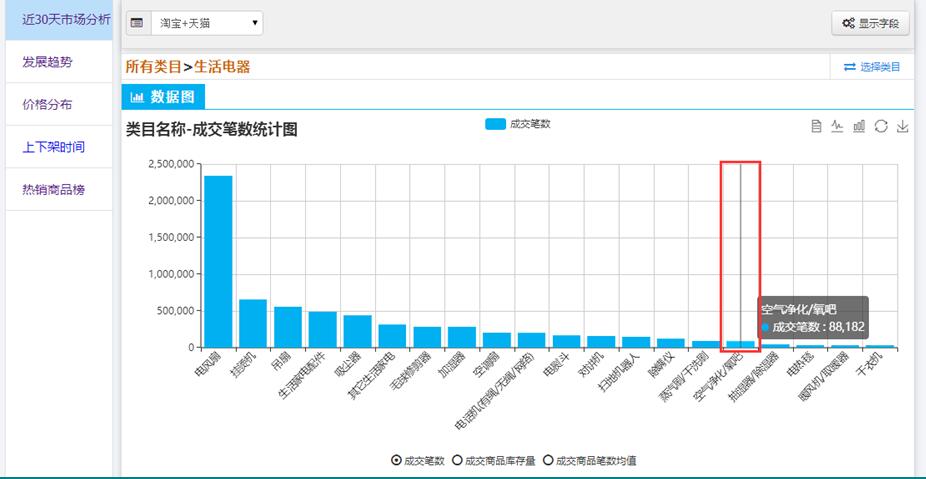
Task: Switch chart to bar graph icon
Action: [859, 126]
